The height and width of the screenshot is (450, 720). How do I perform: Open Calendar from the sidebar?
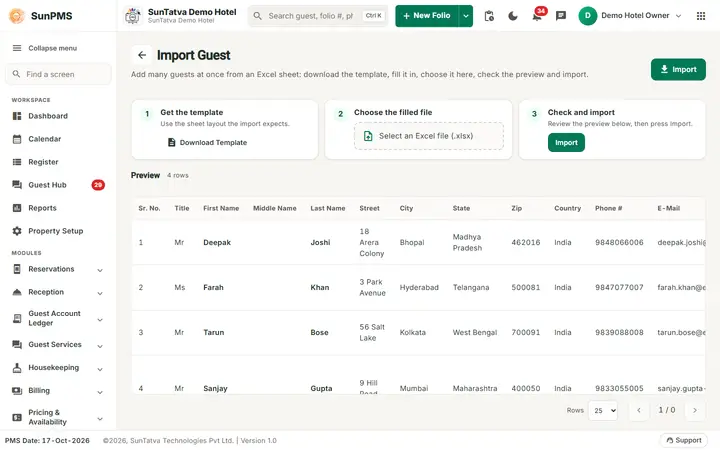[58, 139]
